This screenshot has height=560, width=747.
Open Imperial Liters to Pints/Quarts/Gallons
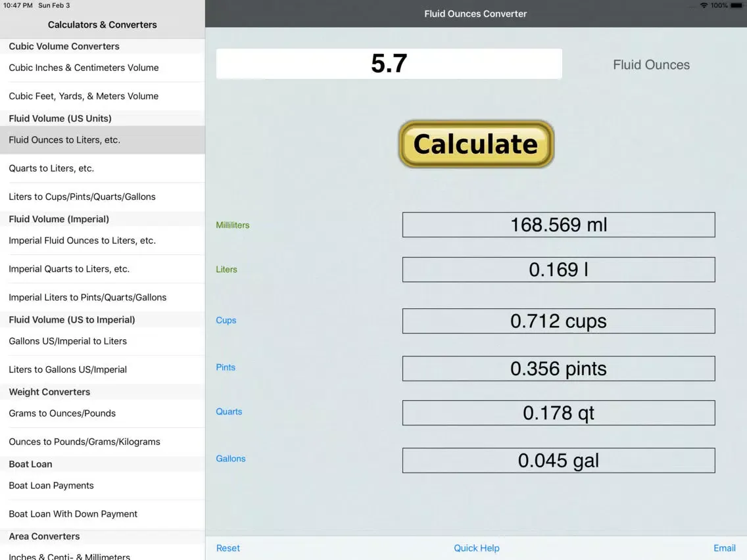click(x=103, y=297)
